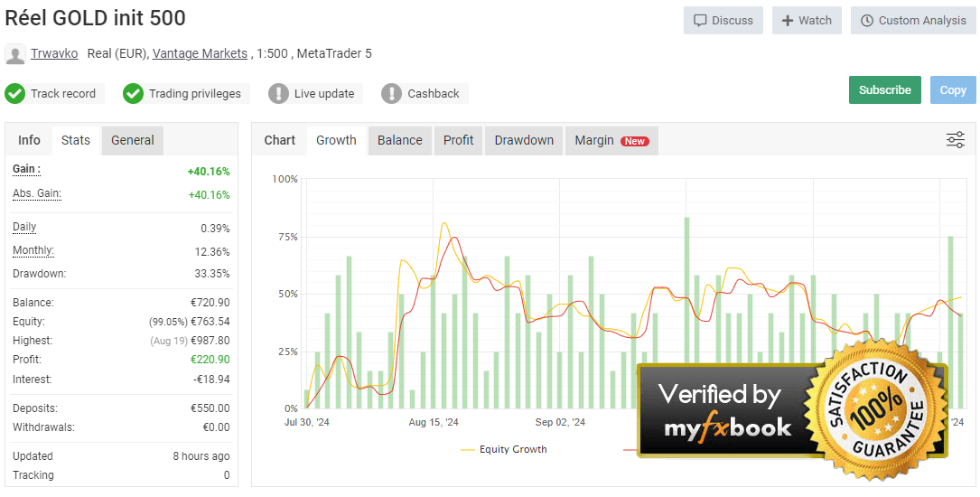Open Custom Analysis

[913, 21]
